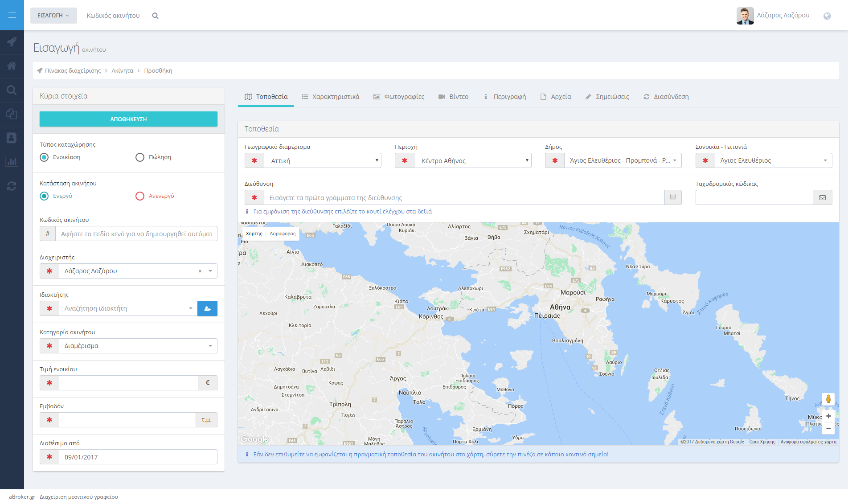Viewport: 848px width, 504px height.
Task: Click the envelope icon beside postal code
Action: (x=822, y=197)
